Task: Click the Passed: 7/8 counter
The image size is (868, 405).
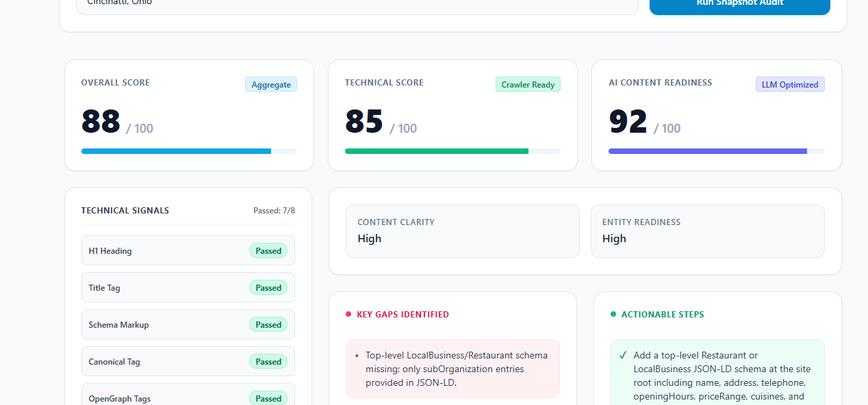Action: (x=275, y=211)
